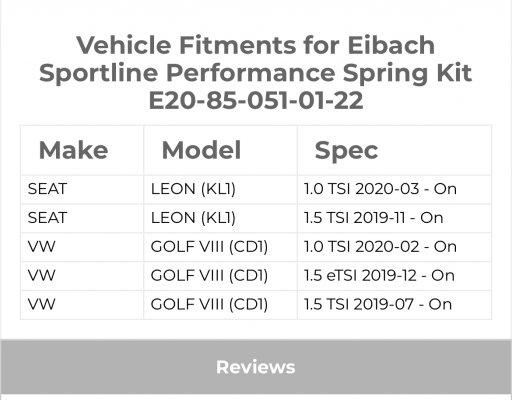Click the Model column header
The height and width of the screenshot is (400, 512).
click(x=201, y=150)
